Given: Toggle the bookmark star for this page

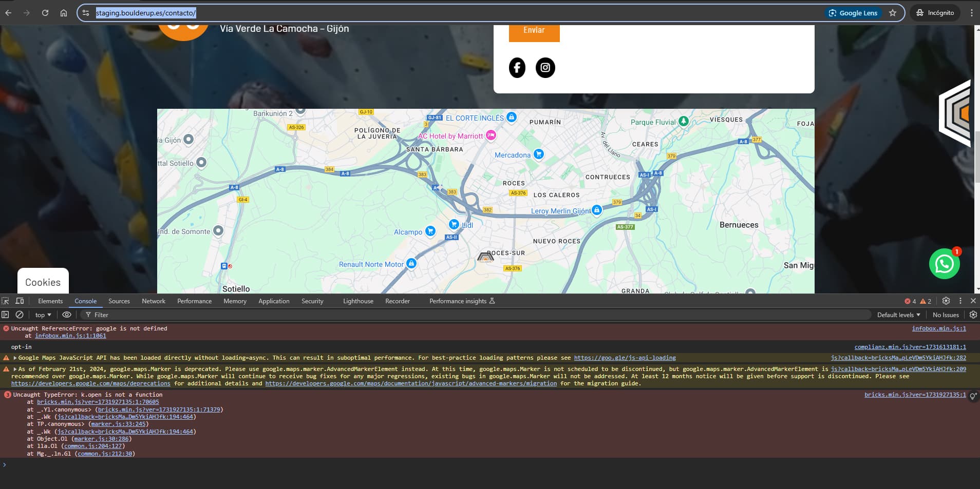Looking at the screenshot, I should point(893,13).
